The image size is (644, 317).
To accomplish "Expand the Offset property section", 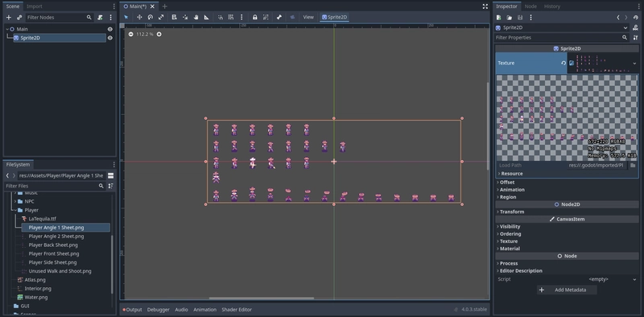I will 506,183.
